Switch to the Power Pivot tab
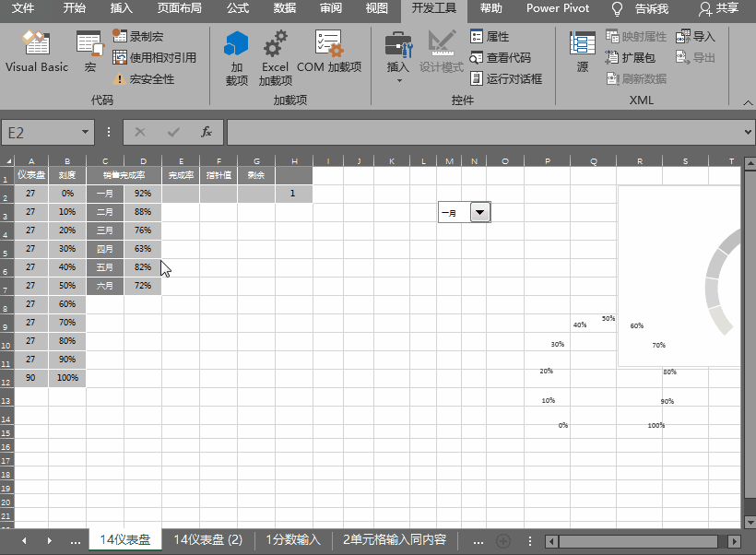 pos(558,8)
